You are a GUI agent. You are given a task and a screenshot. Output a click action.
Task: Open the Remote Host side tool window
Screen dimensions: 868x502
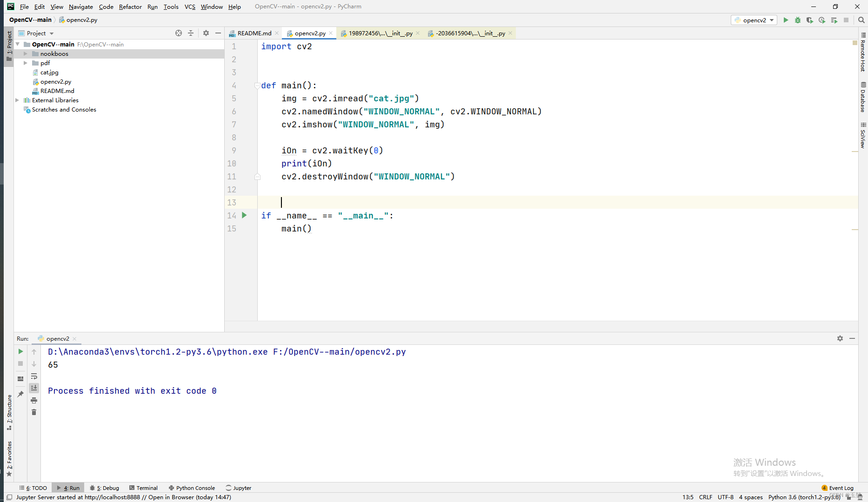(863, 52)
